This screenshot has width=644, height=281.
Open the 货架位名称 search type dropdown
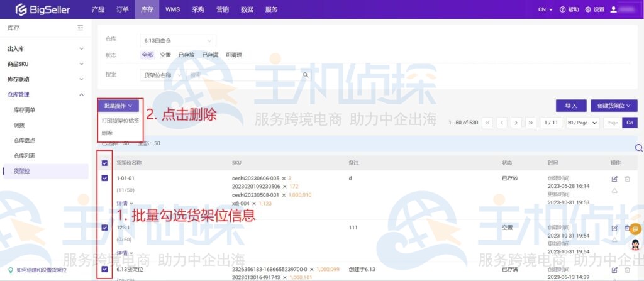(162, 75)
